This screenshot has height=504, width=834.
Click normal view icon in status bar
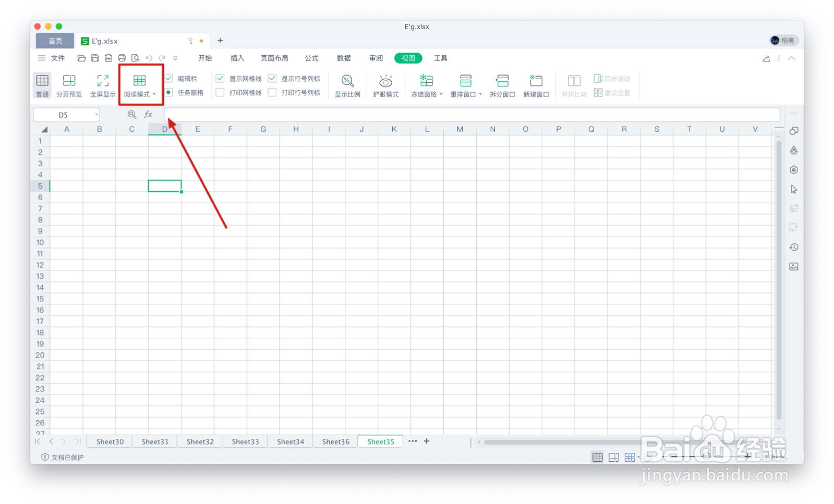598,457
